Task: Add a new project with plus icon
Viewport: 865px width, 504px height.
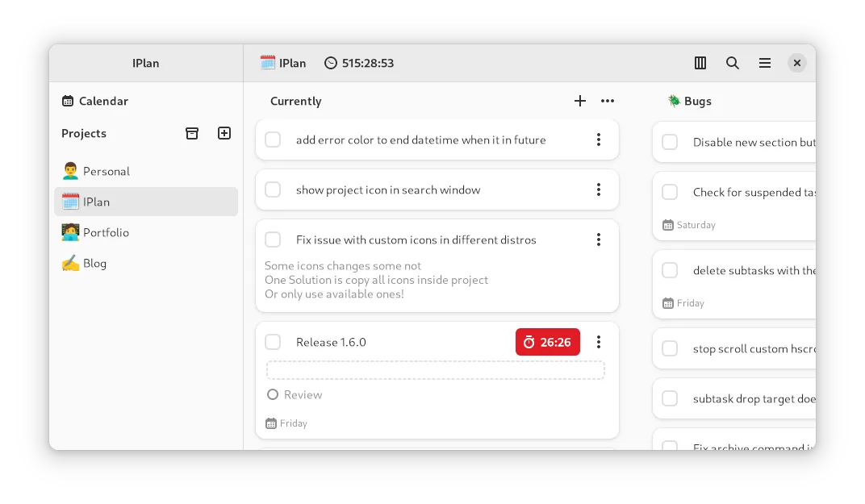Action: [224, 133]
